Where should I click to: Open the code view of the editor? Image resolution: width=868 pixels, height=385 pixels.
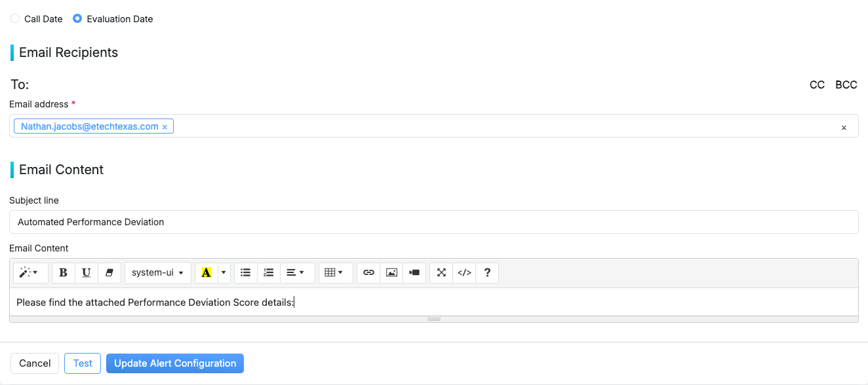coord(464,272)
